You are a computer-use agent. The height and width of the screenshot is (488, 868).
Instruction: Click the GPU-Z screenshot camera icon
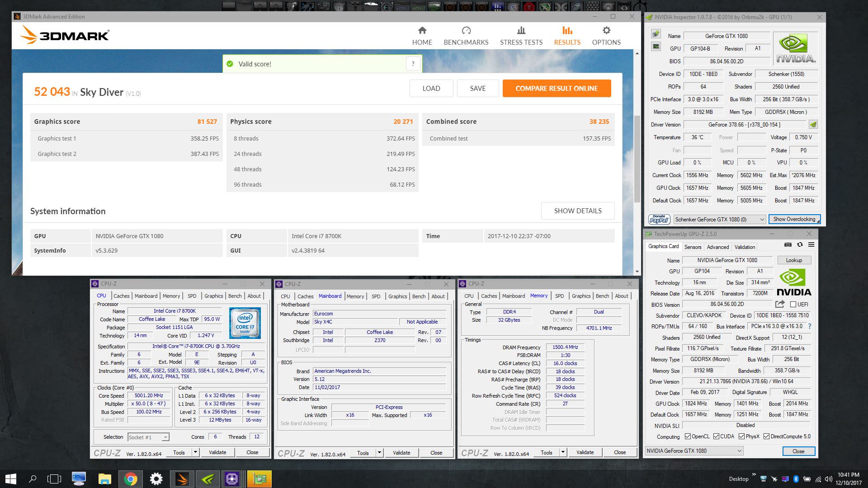(788, 244)
